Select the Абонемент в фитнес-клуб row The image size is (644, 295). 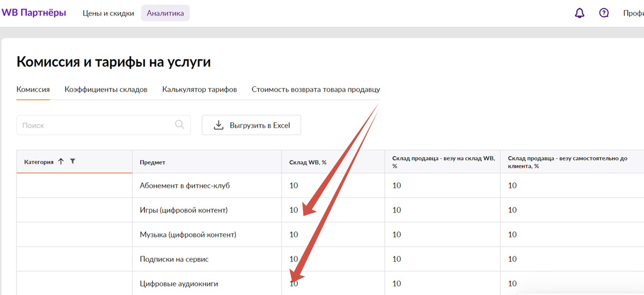pos(330,186)
